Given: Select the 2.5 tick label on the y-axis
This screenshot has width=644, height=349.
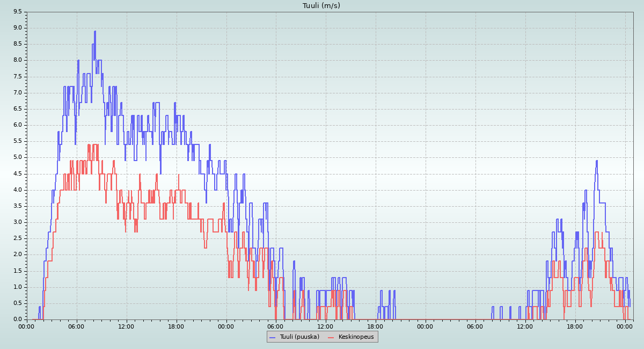Looking at the screenshot, I should click(x=18, y=238).
